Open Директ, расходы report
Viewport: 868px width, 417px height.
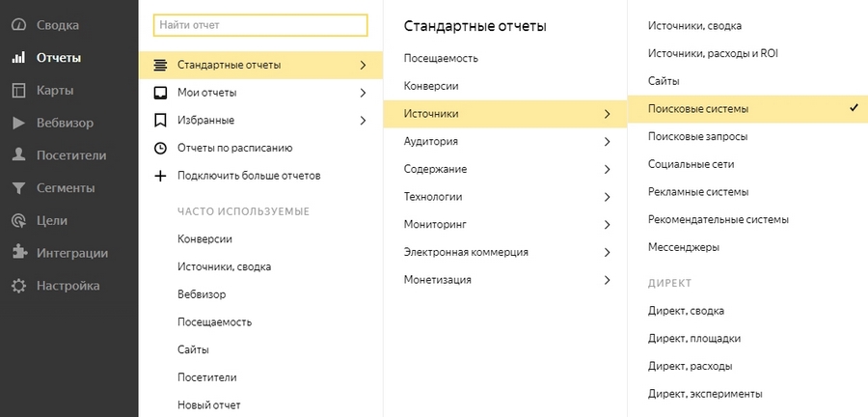[x=691, y=366]
